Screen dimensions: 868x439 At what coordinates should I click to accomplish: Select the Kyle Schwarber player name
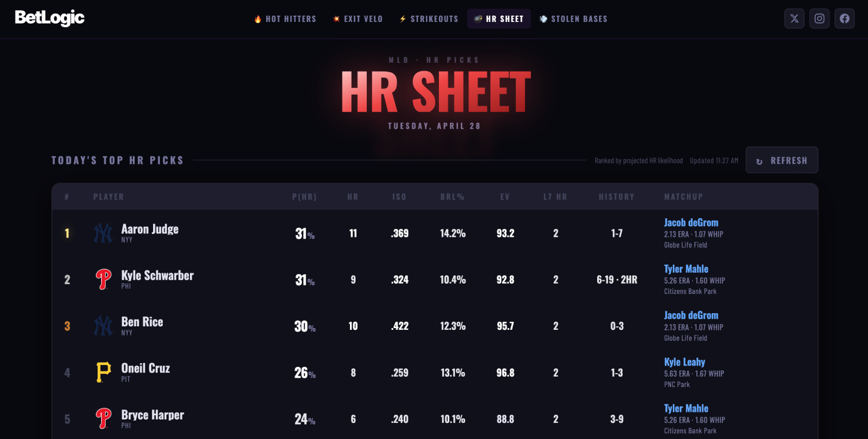158,276
